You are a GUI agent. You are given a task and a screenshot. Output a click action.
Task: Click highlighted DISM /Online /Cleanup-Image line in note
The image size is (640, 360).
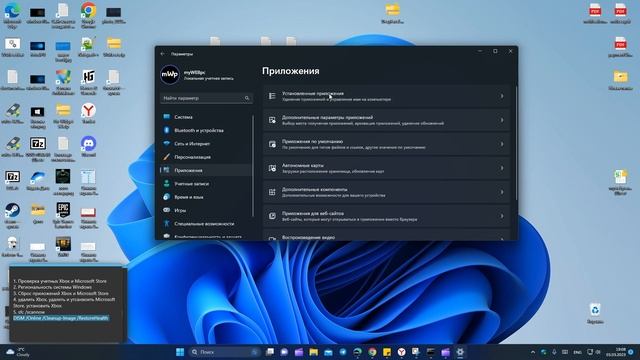tap(61, 318)
